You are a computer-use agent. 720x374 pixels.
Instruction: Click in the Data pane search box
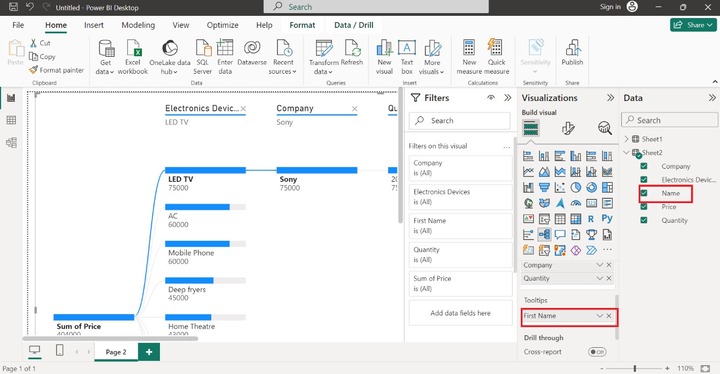pos(669,120)
